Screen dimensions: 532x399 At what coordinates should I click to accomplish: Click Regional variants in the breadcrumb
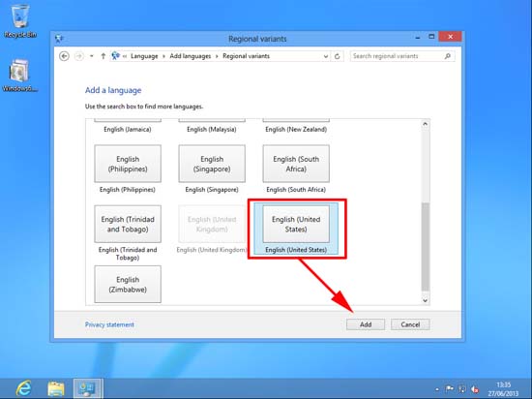coord(246,56)
